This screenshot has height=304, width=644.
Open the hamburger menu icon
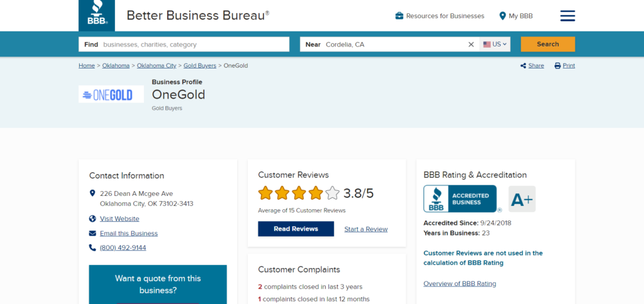point(568,16)
